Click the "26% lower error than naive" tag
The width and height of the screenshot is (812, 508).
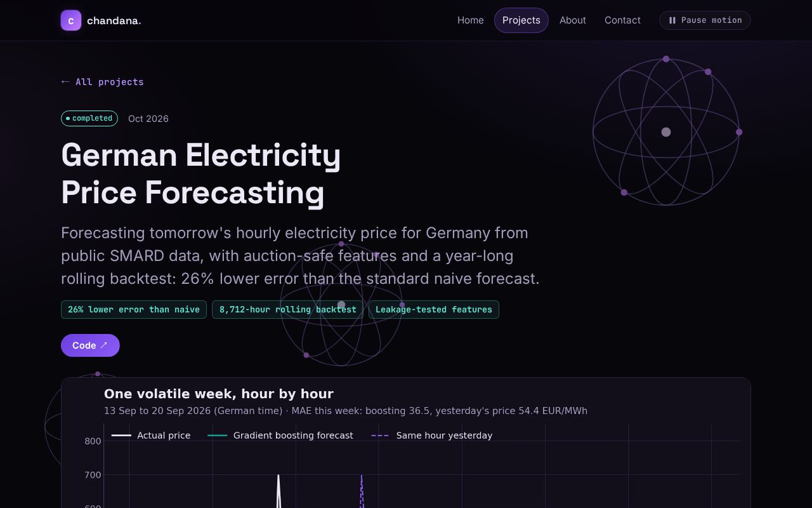click(x=134, y=310)
